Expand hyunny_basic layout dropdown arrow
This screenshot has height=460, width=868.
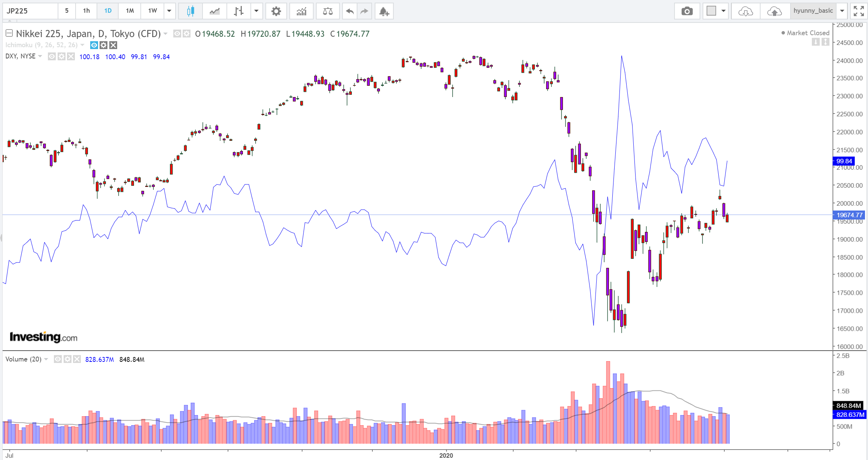click(842, 11)
